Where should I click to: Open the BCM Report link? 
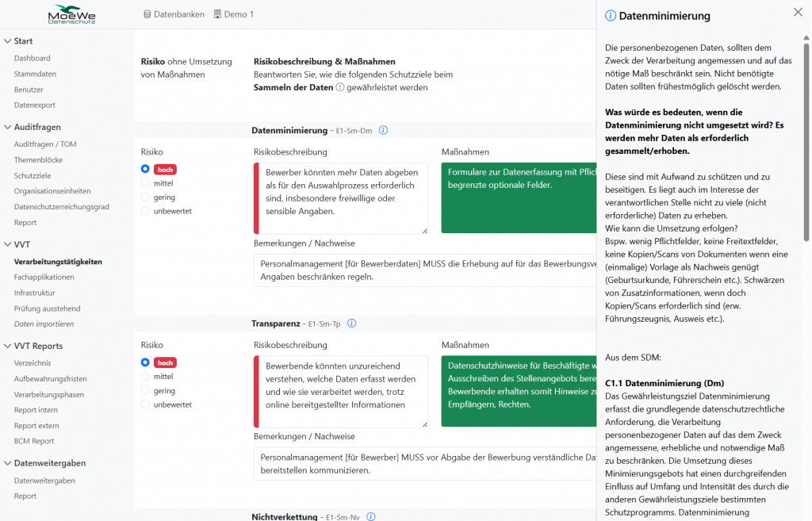coord(34,441)
